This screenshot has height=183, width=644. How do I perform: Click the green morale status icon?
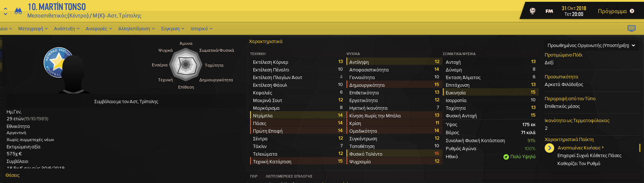(506, 157)
